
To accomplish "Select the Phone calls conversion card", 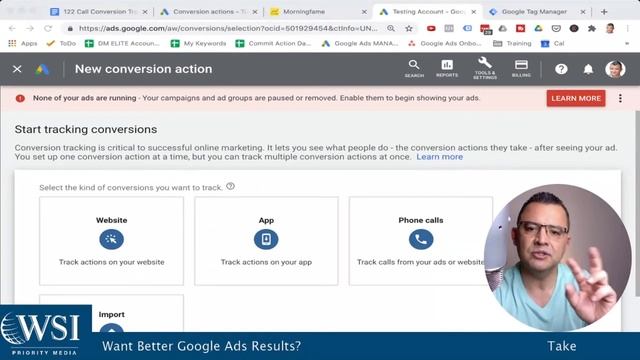I will [x=421, y=241].
